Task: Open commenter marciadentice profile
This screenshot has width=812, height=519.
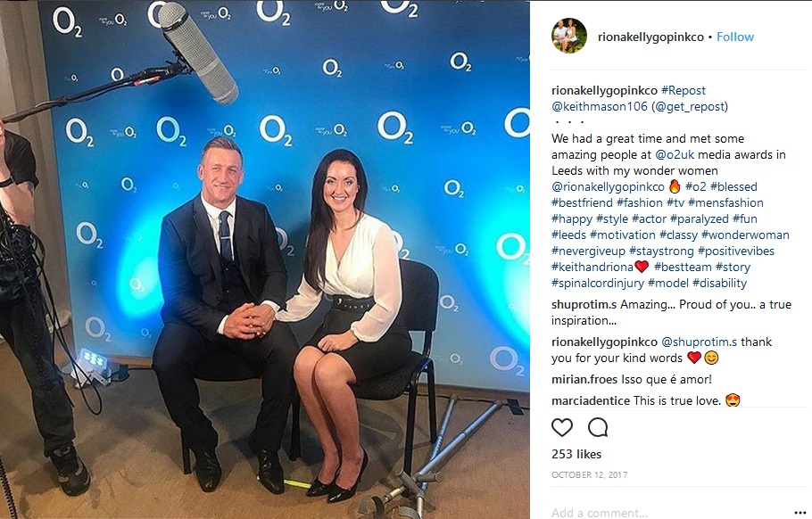Action: (591, 400)
